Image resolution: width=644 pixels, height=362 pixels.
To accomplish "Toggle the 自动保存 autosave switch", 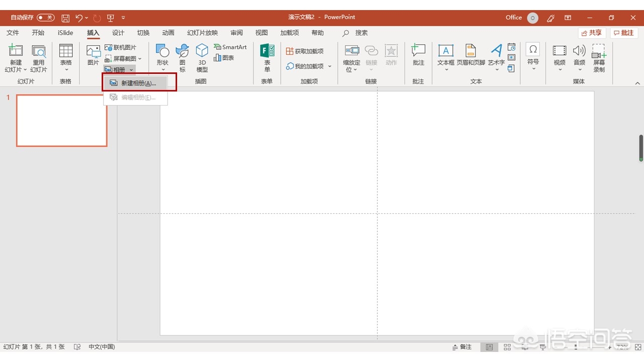I will pyautogui.click(x=45, y=18).
